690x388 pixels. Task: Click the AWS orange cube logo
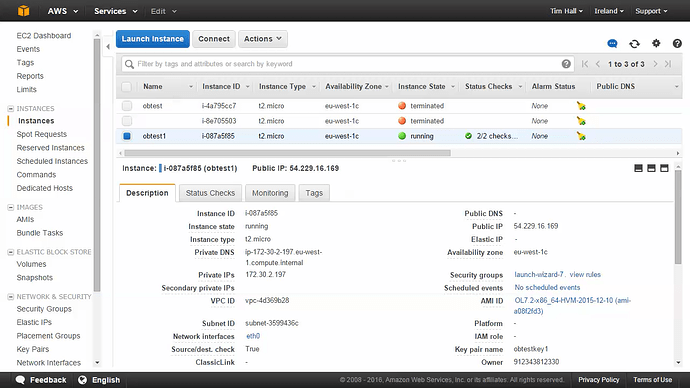pos(23,11)
